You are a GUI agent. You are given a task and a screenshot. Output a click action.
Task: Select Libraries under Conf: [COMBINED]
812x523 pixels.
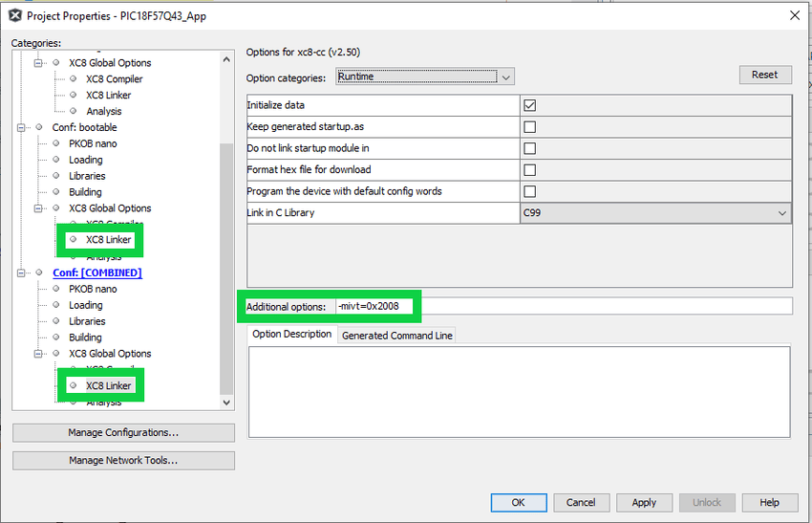[x=87, y=321]
